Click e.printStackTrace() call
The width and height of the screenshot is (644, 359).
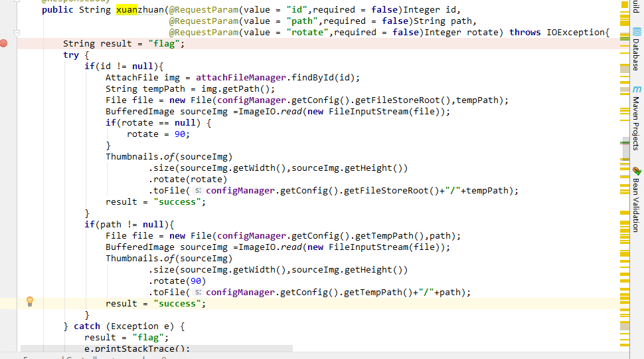(x=134, y=348)
